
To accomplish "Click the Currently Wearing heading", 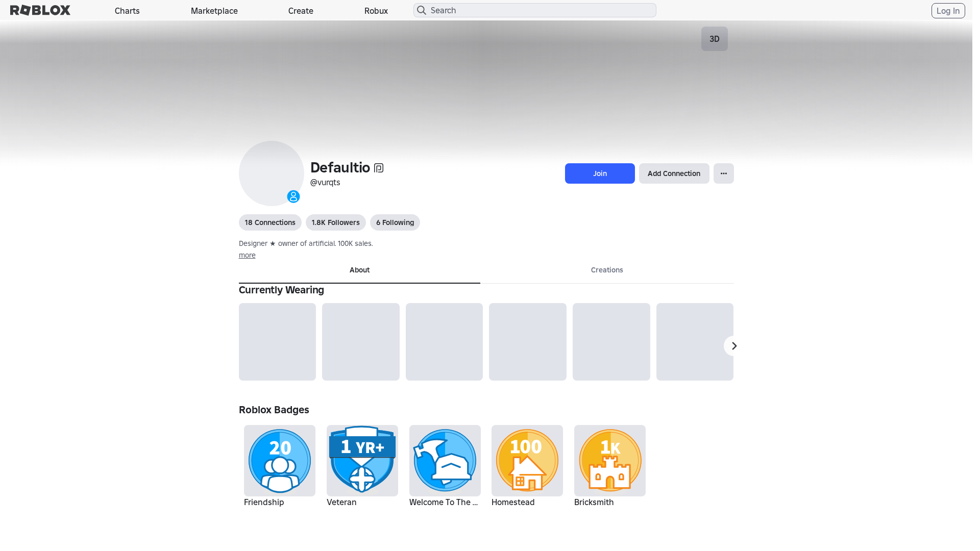I will coord(281,290).
